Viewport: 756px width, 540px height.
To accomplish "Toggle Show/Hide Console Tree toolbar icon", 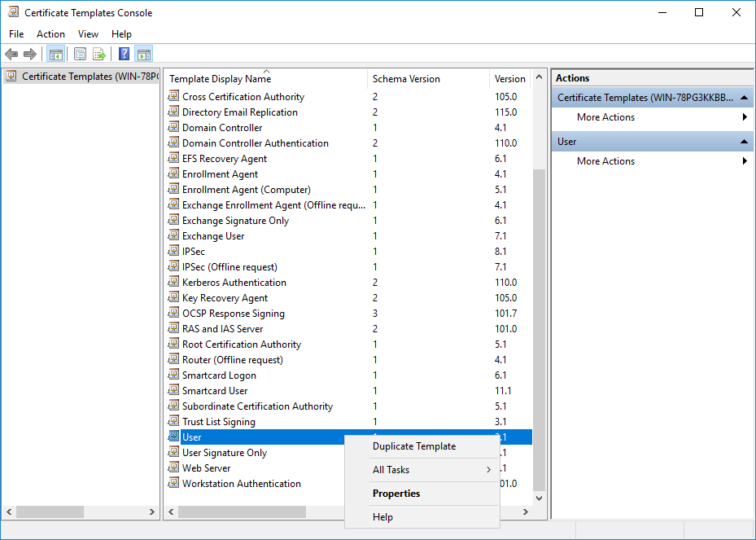I will 56,54.
